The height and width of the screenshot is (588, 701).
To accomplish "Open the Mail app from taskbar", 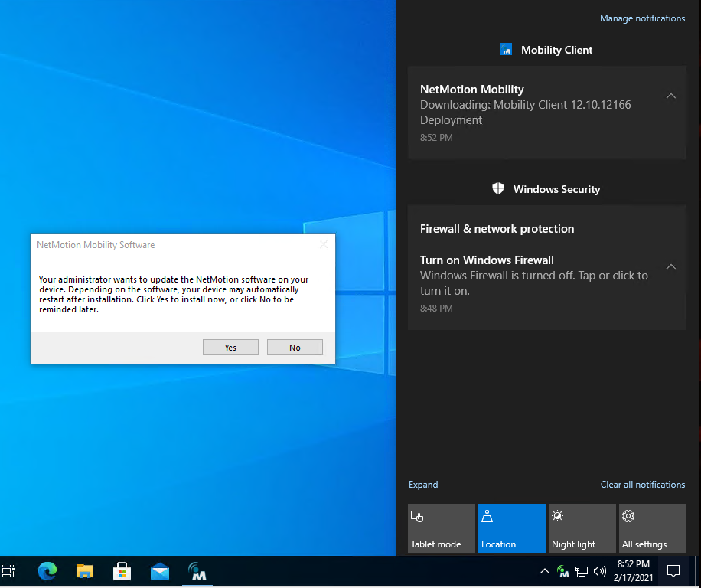I will coord(160,571).
